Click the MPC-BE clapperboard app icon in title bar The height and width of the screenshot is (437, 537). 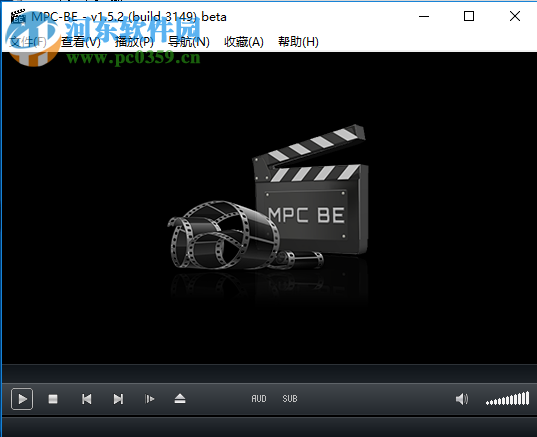click(x=18, y=16)
